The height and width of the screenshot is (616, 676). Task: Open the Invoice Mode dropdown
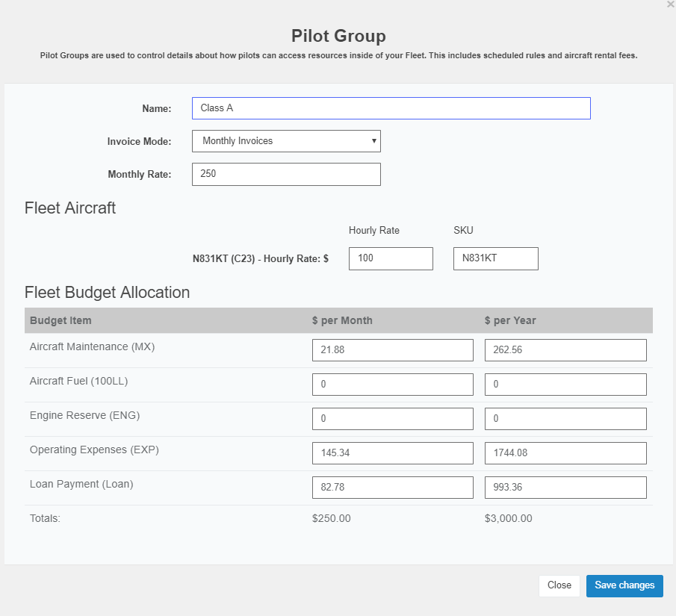tap(286, 141)
